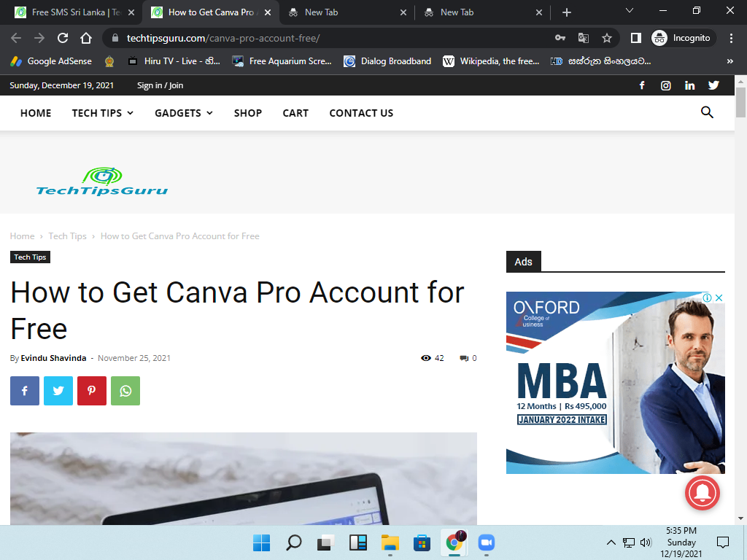Click Sign in / Join link

(x=160, y=85)
